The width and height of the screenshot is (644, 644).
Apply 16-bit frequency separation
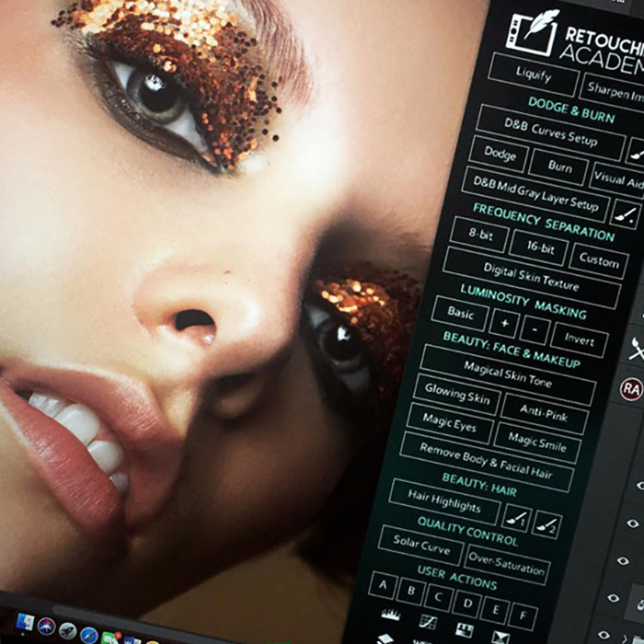click(535, 247)
